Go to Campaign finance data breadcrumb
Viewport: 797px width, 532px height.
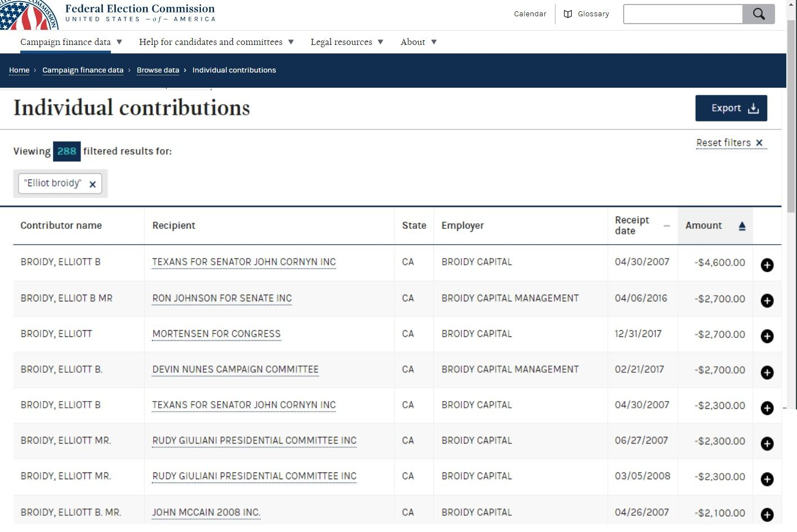(83, 70)
